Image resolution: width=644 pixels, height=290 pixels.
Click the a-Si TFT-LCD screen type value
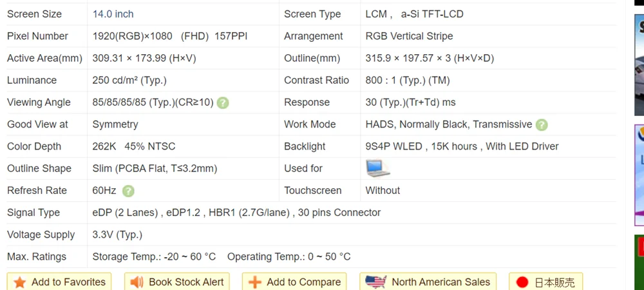click(x=432, y=14)
